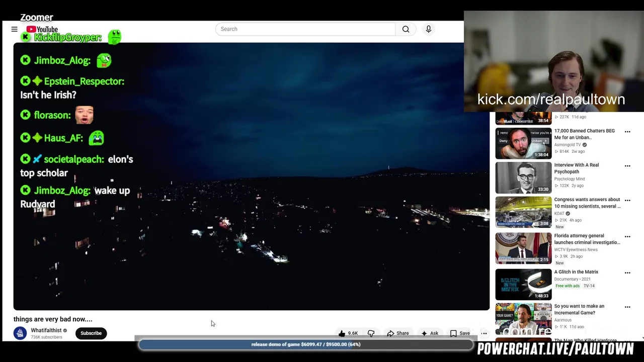Dislike the video with thumbs-down

(371, 333)
